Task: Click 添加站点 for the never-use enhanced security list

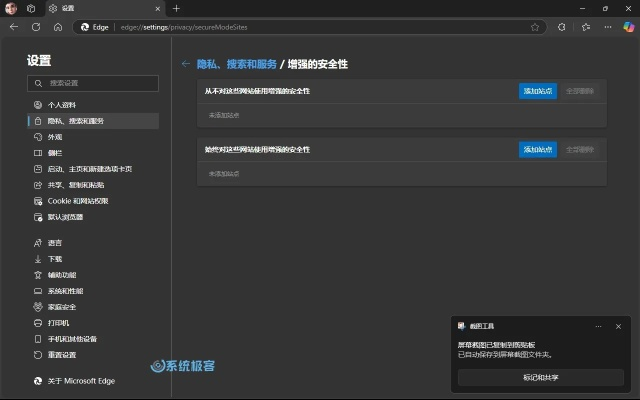Action: (538, 91)
